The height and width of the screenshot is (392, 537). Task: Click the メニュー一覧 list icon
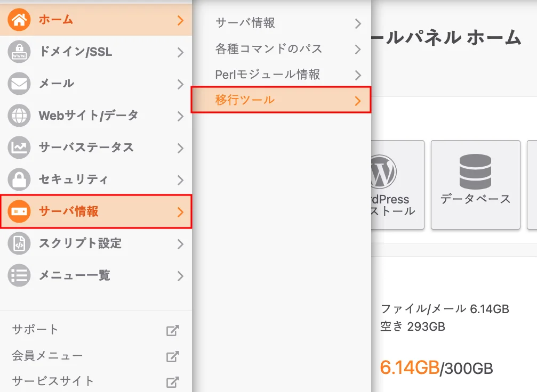coord(19,276)
